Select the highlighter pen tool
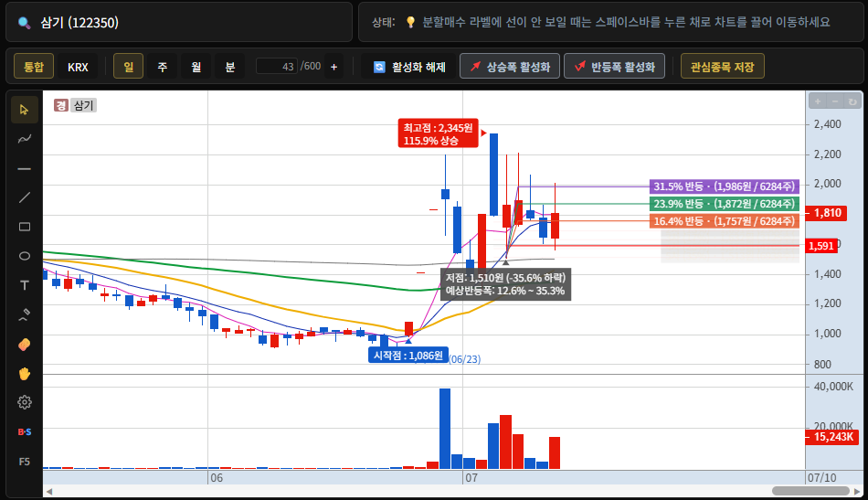The image size is (868, 500). (x=25, y=314)
